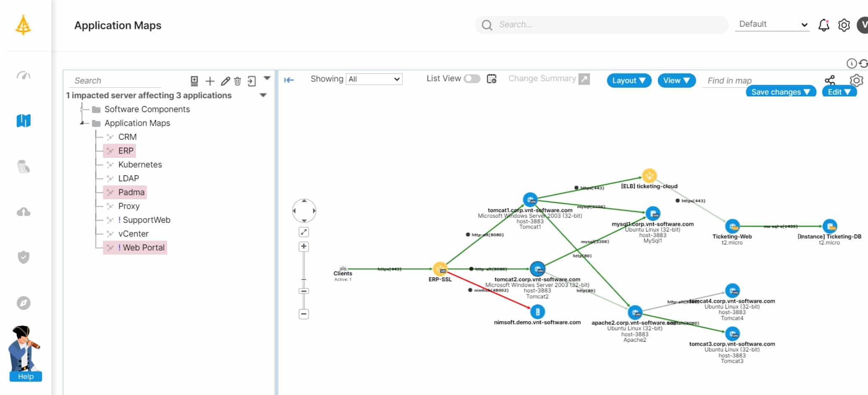Select the vCenter map

click(x=133, y=234)
